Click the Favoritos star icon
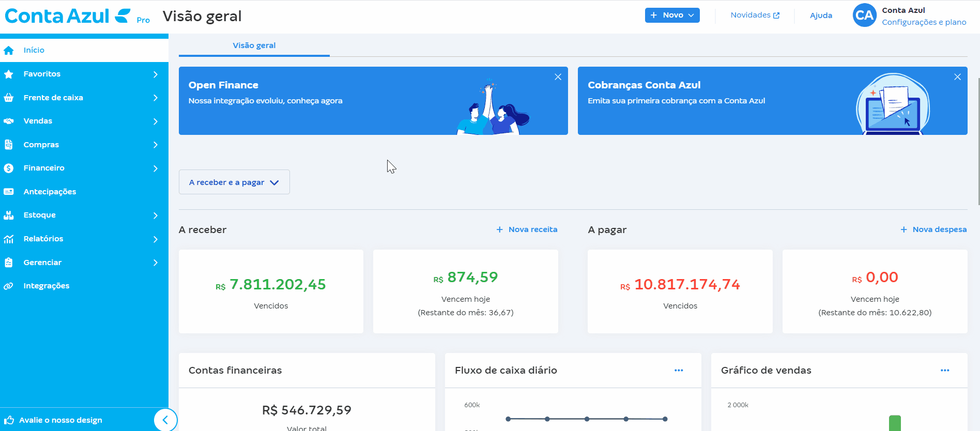980x431 pixels. [x=9, y=74]
